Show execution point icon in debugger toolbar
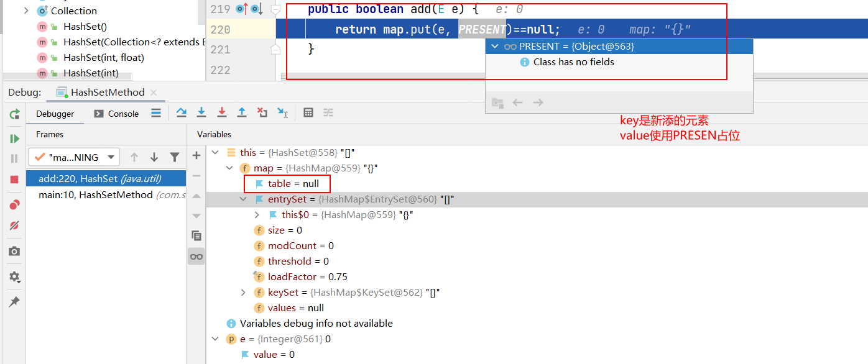 pyautogui.click(x=156, y=112)
